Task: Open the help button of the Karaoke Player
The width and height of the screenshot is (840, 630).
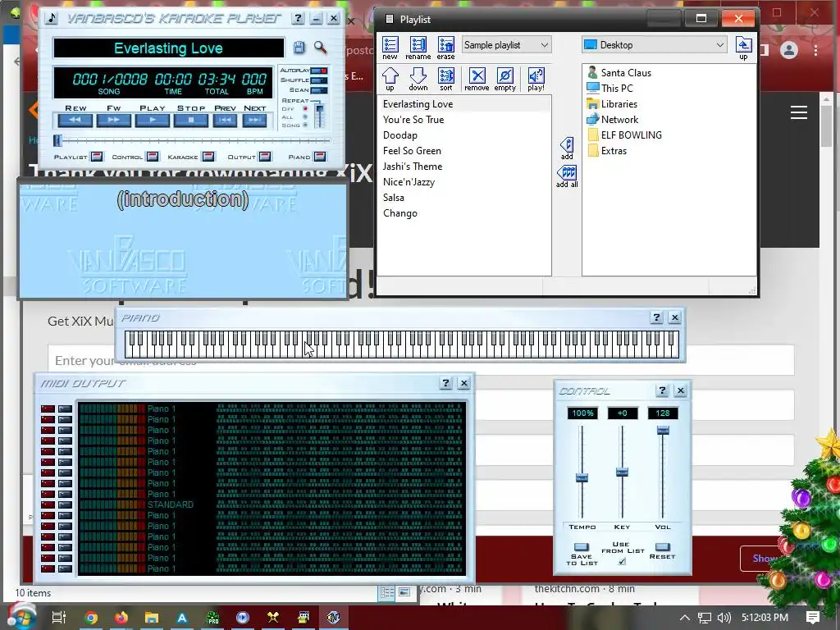Action: 298,19
